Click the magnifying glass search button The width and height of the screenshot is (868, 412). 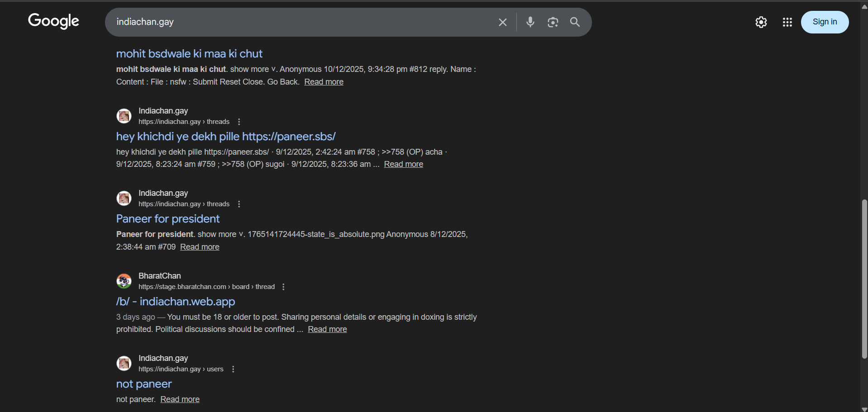575,22
